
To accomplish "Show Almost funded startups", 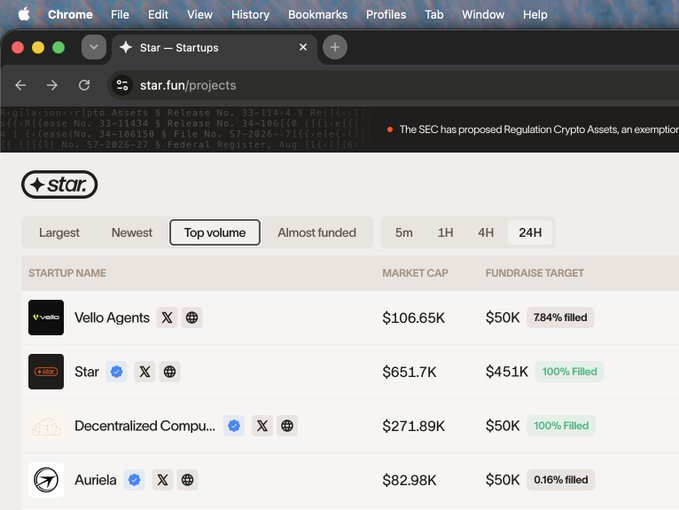I will click(x=317, y=232).
